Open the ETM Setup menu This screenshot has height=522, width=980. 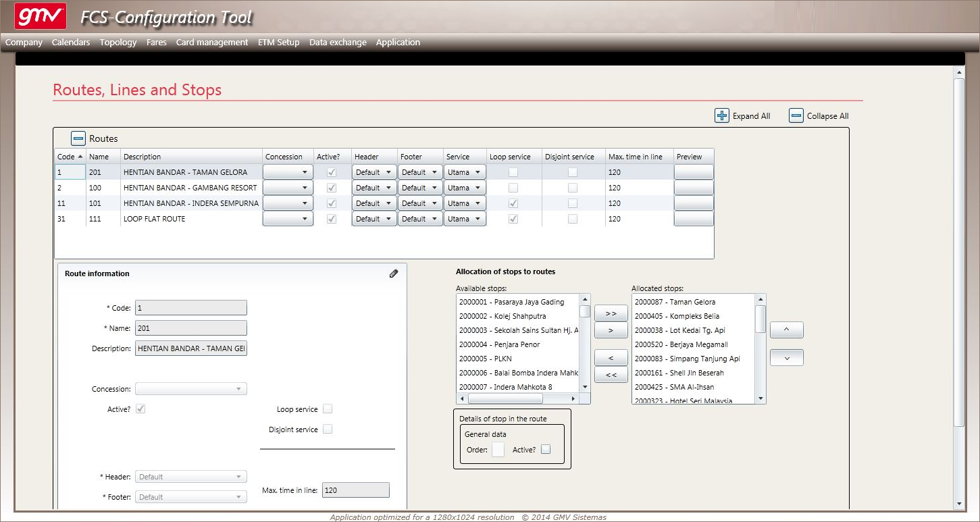click(x=278, y=42)
